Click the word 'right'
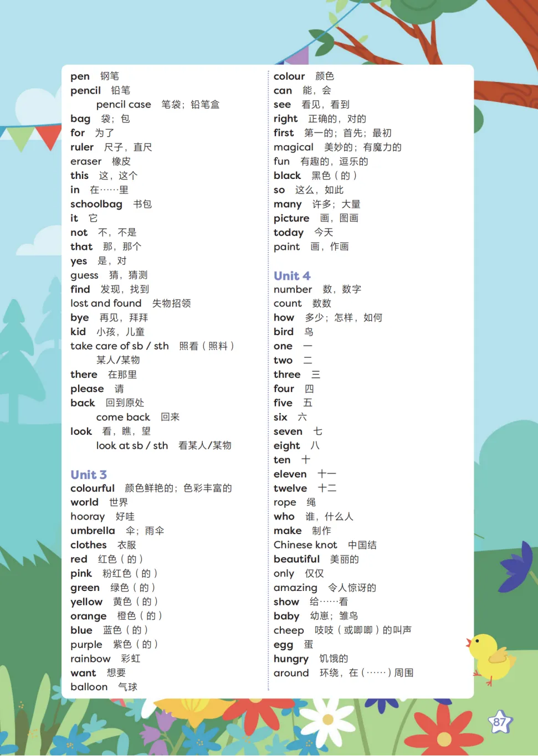 pos(285,119)
